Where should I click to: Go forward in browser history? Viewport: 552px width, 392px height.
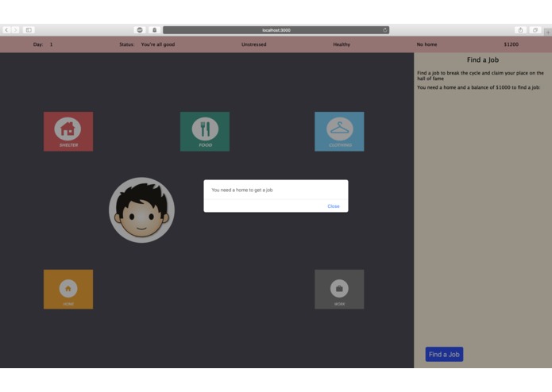(15, 30)
